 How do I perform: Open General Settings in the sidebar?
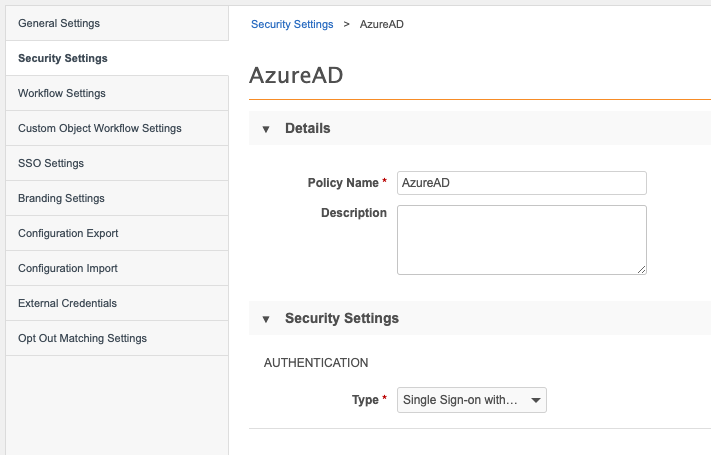click(59, 23)
